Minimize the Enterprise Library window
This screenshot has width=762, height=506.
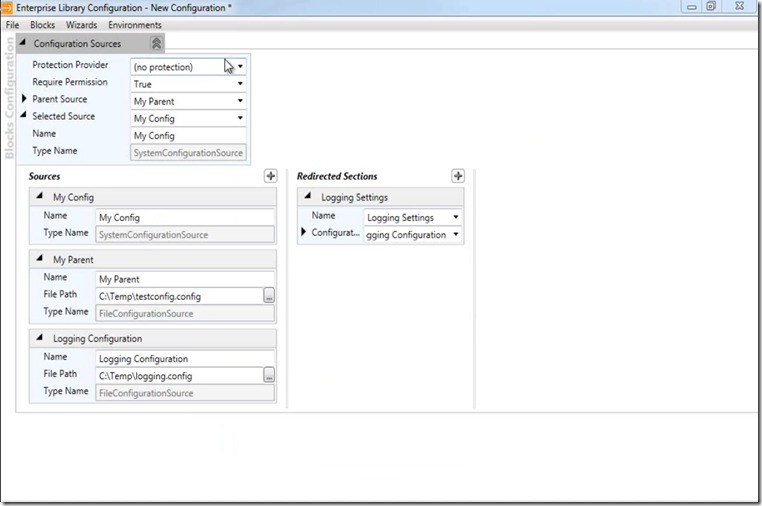(692, 6)
